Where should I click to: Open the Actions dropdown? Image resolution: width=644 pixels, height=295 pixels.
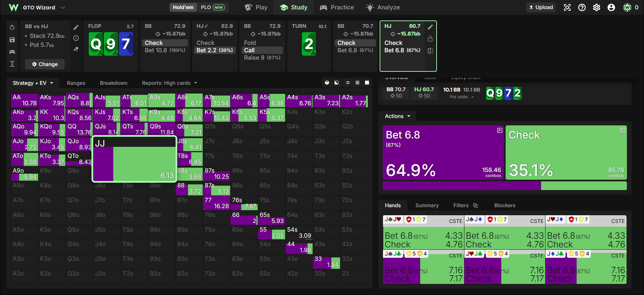397,116
